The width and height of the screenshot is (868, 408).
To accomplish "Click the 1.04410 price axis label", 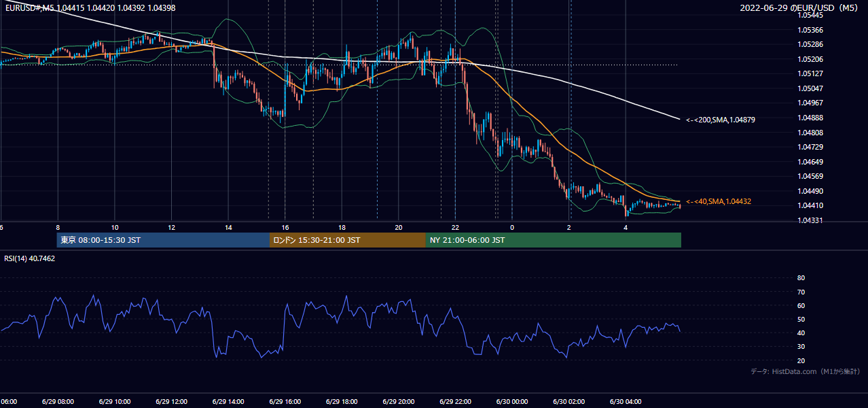I will [x=810, y=205].
